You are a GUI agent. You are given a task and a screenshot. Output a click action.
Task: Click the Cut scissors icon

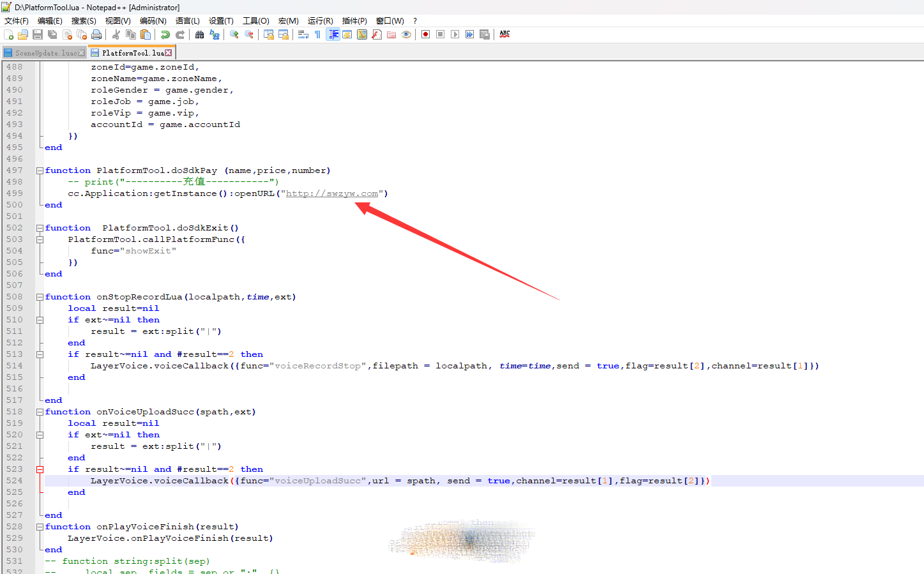coord(116,34)
